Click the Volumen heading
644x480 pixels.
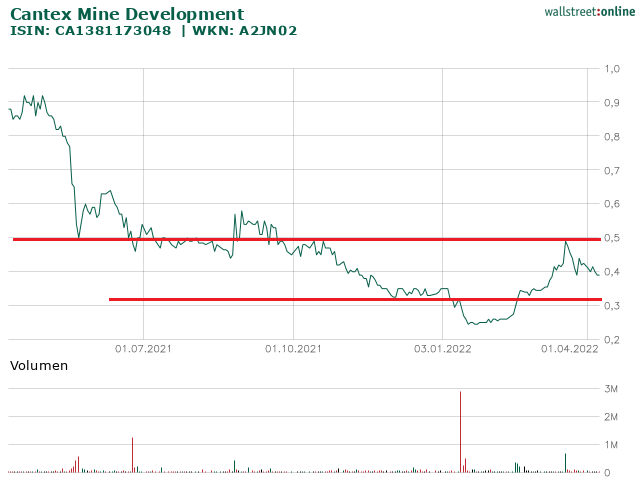39,366
